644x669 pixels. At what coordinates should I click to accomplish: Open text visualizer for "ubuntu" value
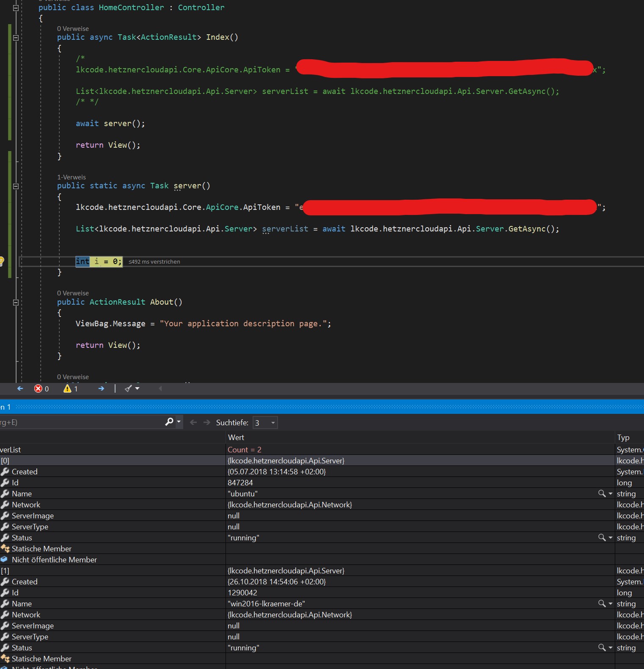pos(602,493)
